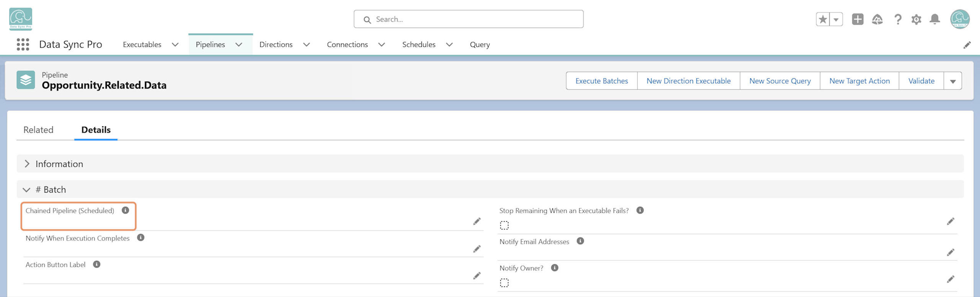The image size is (980, 297).
Task: Open the Query navigation tab
Action: [480, 44]
